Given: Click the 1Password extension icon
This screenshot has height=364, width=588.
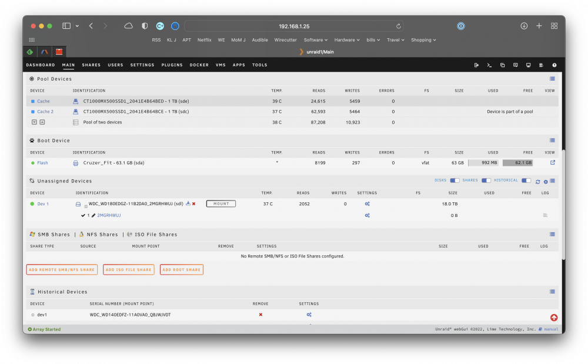Looking at the screenshot, I should [461, 26].
